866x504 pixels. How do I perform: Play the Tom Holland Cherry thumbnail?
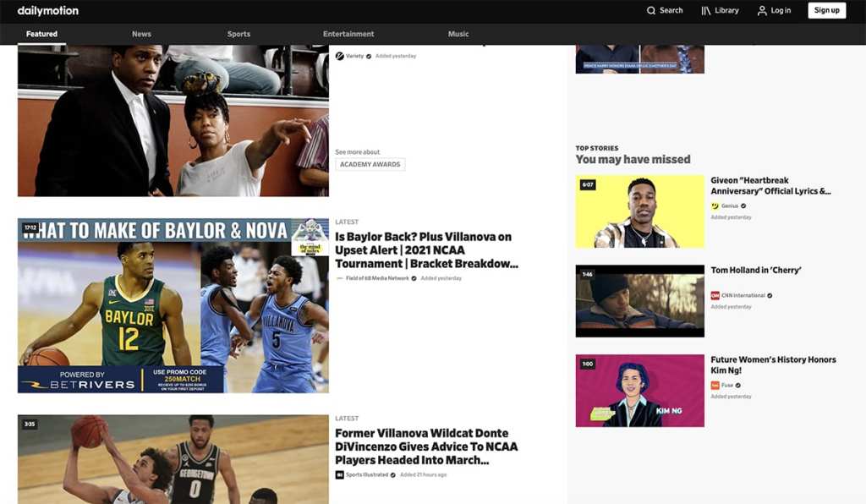point(639,301)
